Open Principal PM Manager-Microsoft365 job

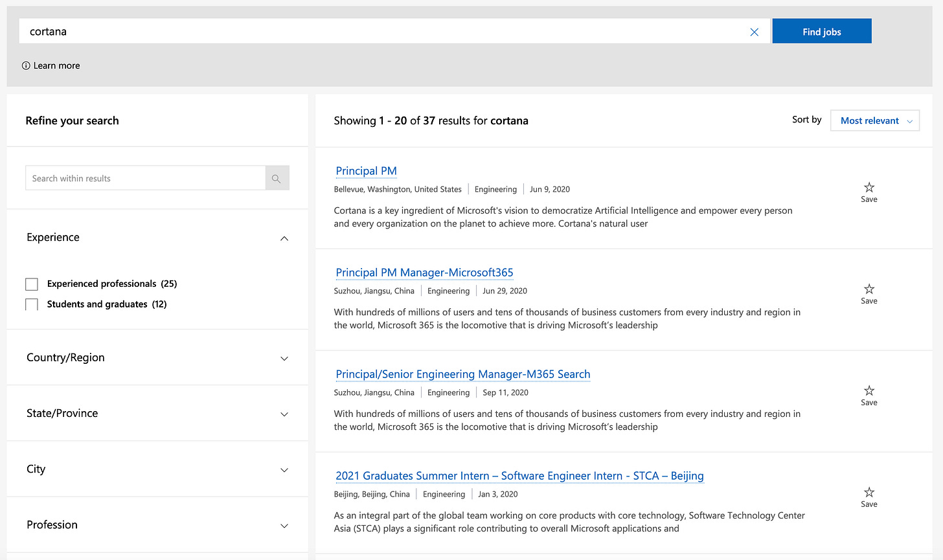coord(424,273)
